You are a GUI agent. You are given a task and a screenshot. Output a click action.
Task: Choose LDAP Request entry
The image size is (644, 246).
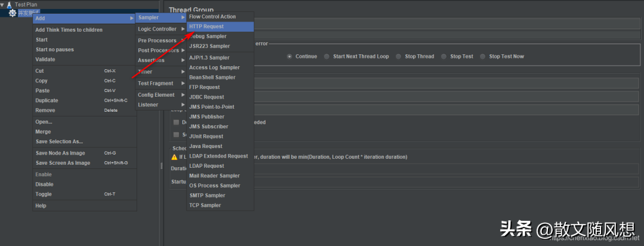pyautogui.click(x=220, y=166)
